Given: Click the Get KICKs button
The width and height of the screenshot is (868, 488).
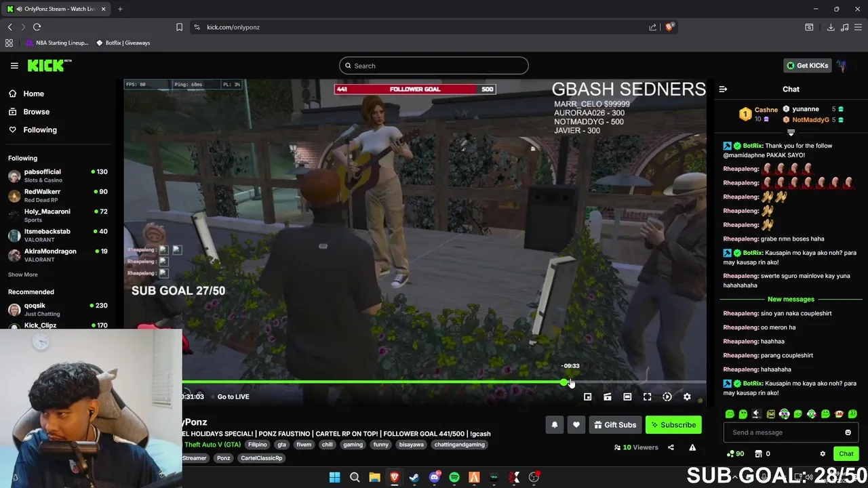Looking at the screenshot, I should point(806,66).
